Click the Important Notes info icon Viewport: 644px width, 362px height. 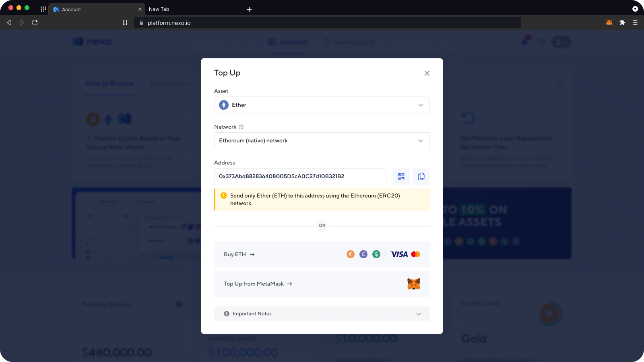(x=227, y=314)
